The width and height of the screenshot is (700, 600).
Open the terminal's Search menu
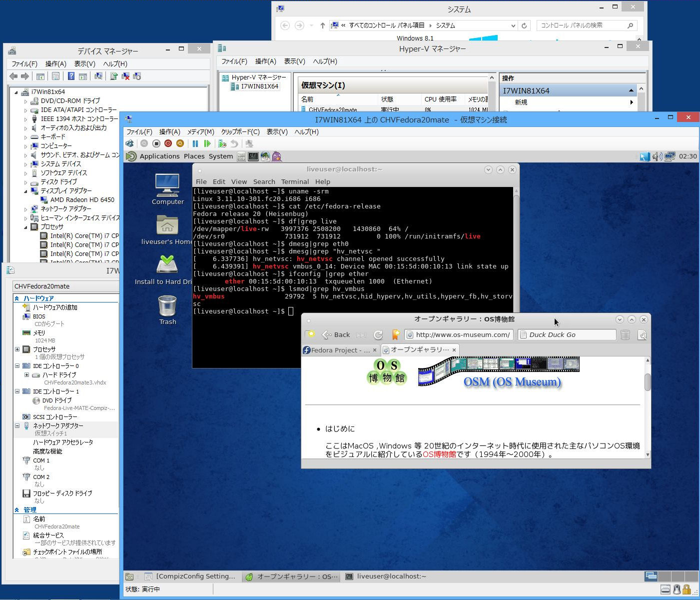[x=264, y=181]
